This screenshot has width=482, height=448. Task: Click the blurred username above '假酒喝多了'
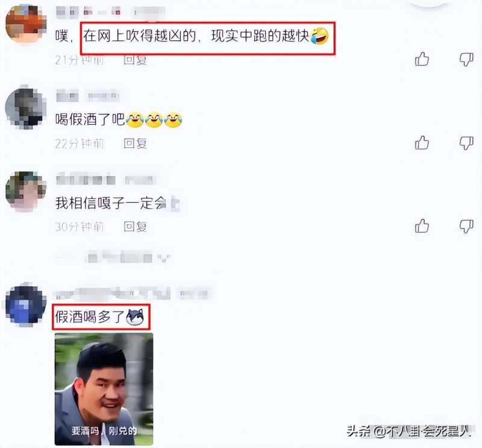(x=132, y=294)
